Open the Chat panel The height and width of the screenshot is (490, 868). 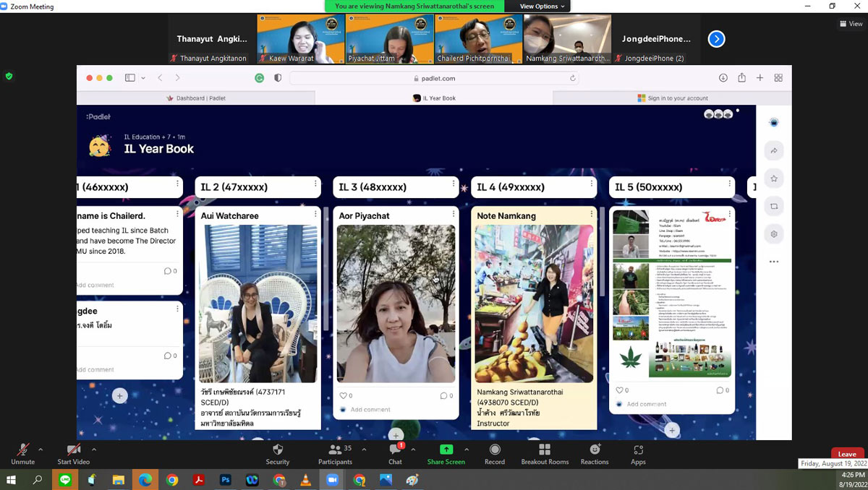click(395, 450)
